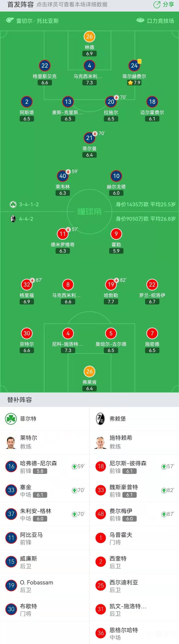Screen dimensions: 179x644
Task: Click the share icon at top right
Action: pos(157,4)
